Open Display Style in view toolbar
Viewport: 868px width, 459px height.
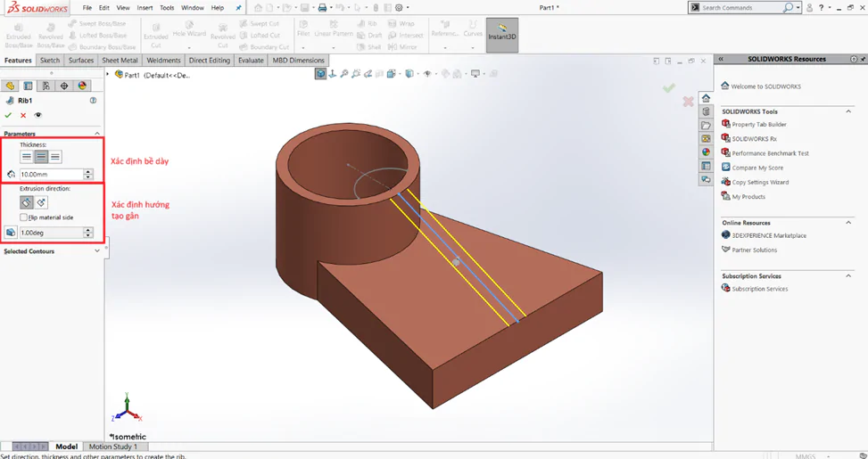click(x=409, y=74)
